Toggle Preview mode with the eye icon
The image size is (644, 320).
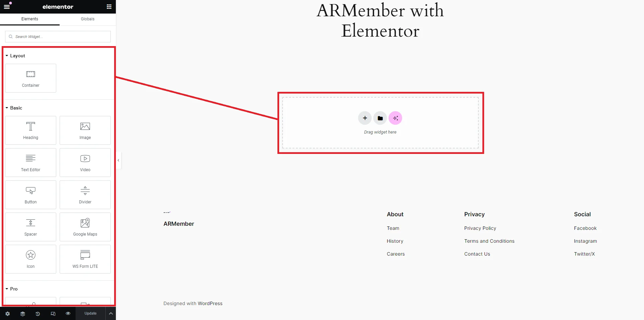click(x=68, y=314)
